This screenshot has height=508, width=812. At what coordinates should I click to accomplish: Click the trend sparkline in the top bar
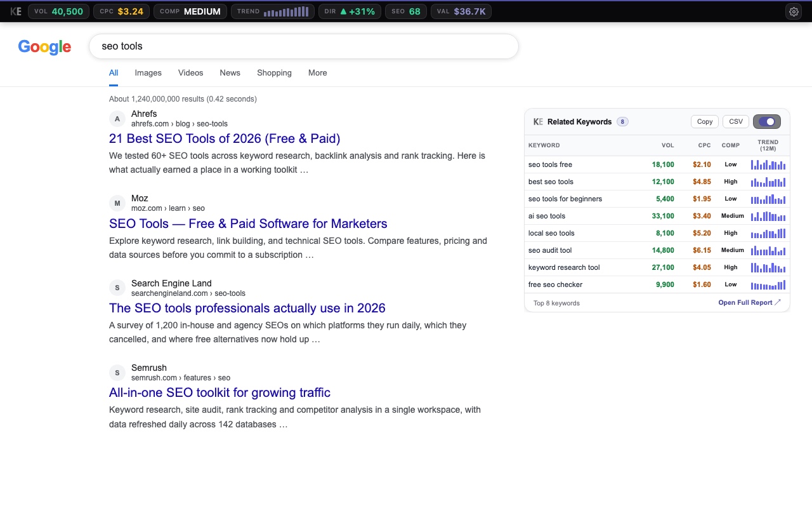tap(286, 11)
